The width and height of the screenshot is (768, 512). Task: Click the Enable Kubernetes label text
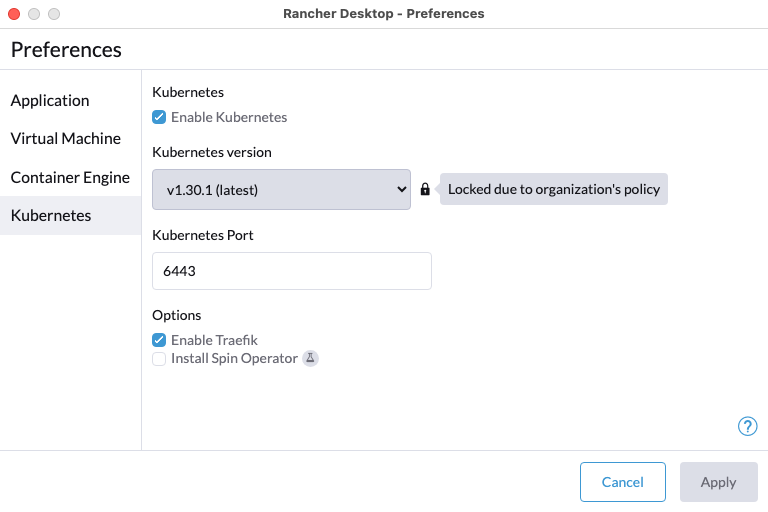(229, 117)
